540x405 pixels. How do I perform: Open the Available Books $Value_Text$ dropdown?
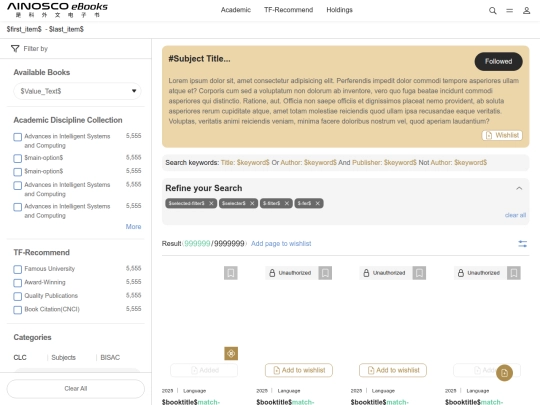[x=77, y=91]
